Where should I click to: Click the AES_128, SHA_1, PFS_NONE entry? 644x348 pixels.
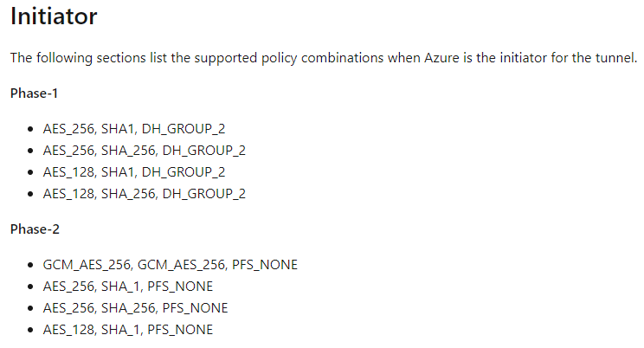click(128, 330)
